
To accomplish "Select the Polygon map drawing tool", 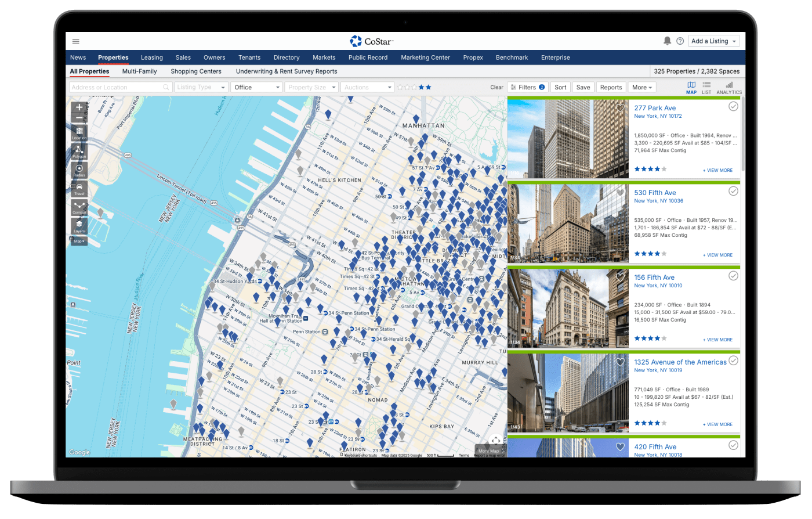I will [79, 151].
